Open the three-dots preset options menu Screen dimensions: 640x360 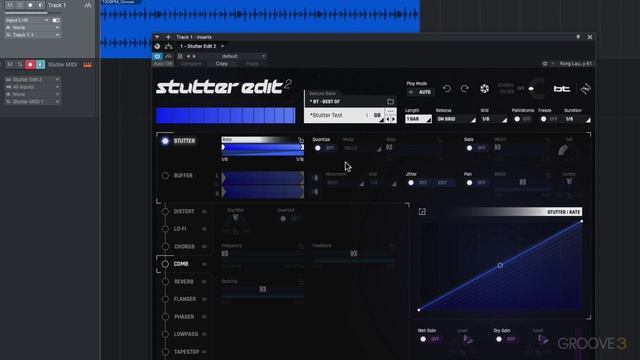391,111
